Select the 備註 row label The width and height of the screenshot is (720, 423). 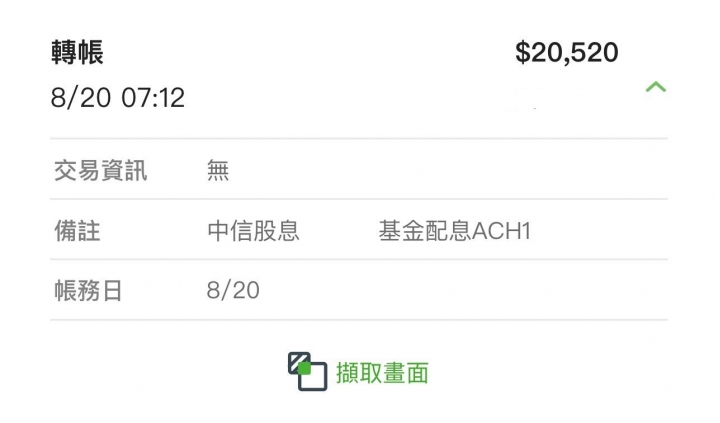[77, 231]
